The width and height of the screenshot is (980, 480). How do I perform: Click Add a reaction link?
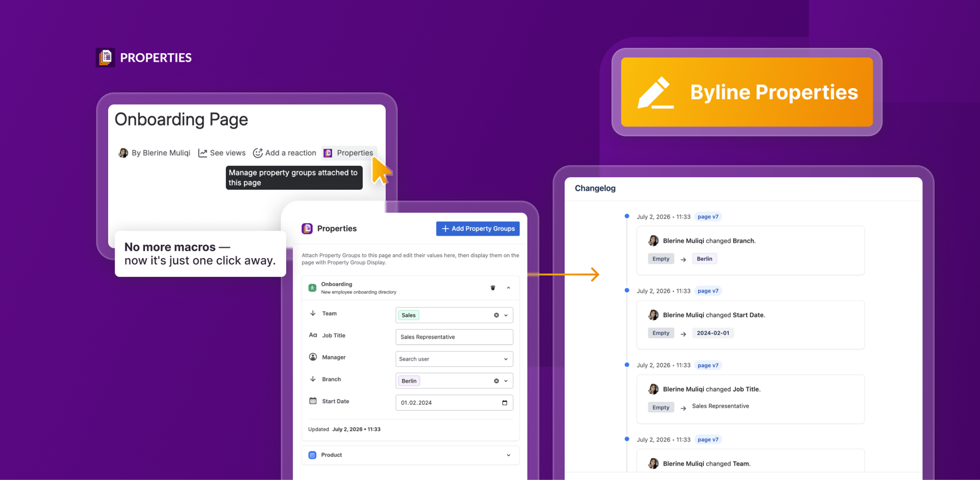coord(290,153)
